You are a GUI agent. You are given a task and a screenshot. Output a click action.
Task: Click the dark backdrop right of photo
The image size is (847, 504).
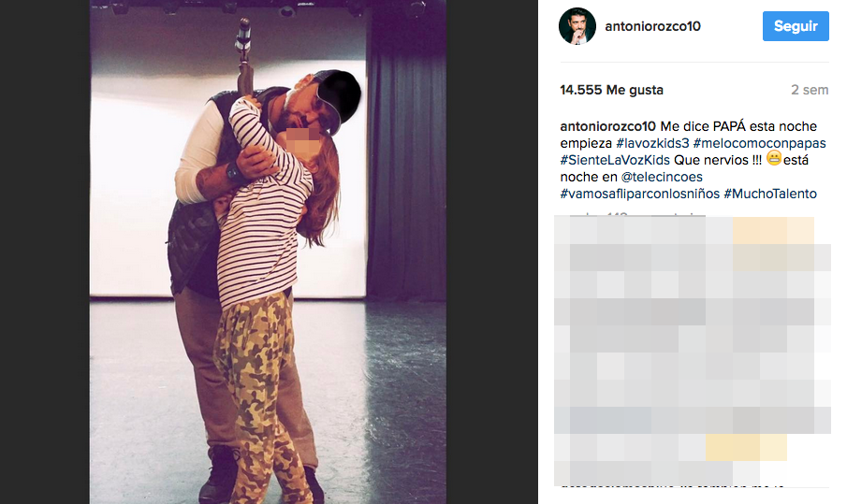(x=491, y=252)
